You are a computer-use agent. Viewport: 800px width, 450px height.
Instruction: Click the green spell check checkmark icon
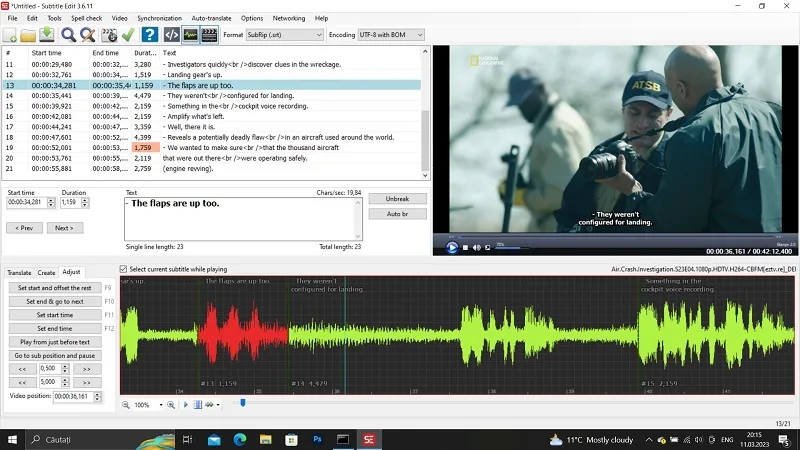[128, 35]
